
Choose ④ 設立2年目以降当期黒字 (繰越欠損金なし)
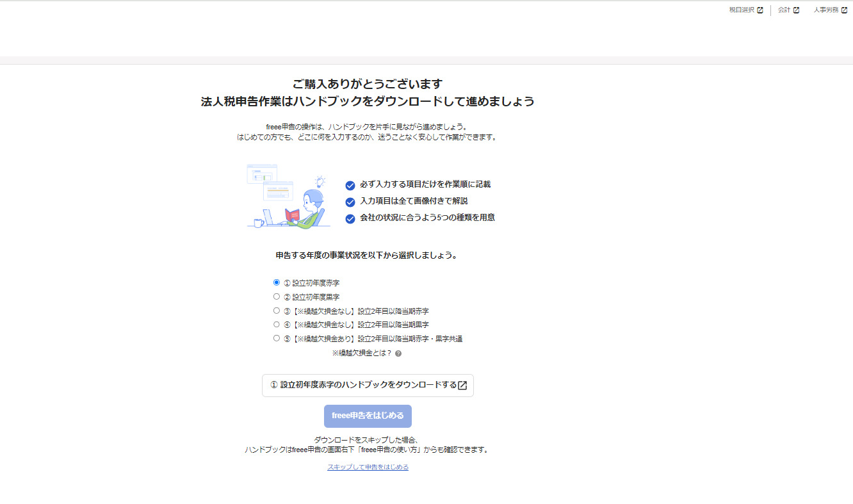tap(277, 324)
